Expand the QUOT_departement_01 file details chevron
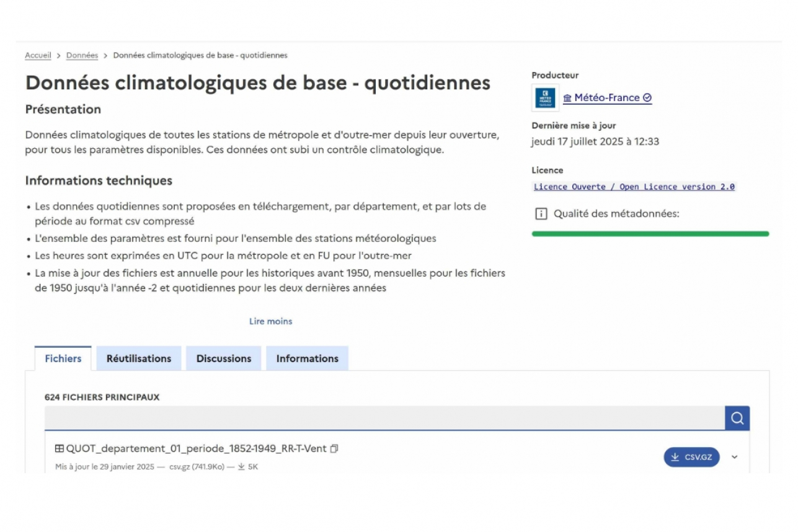 735,457
